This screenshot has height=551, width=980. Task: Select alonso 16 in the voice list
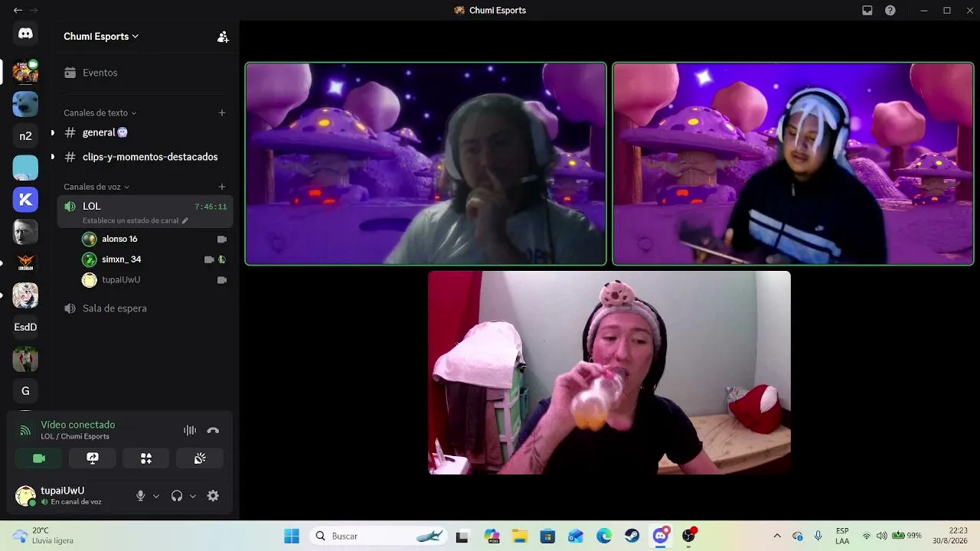coord(154,239)
